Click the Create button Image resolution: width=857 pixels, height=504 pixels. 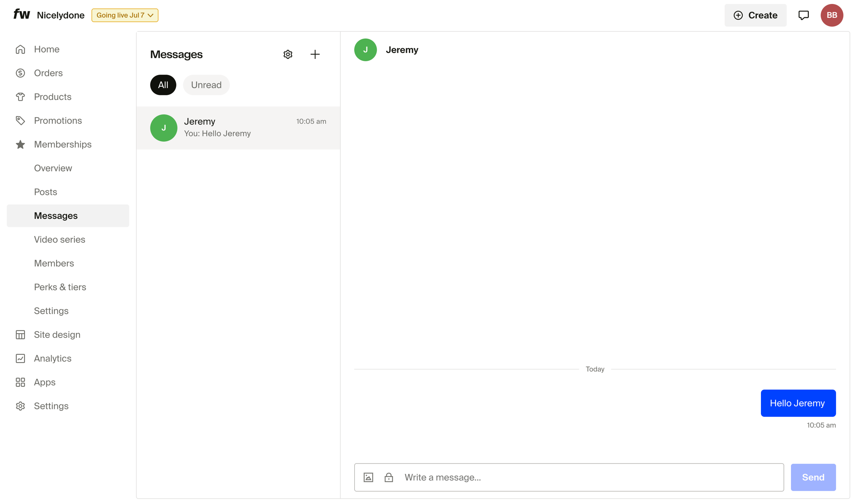coord(756,15)
